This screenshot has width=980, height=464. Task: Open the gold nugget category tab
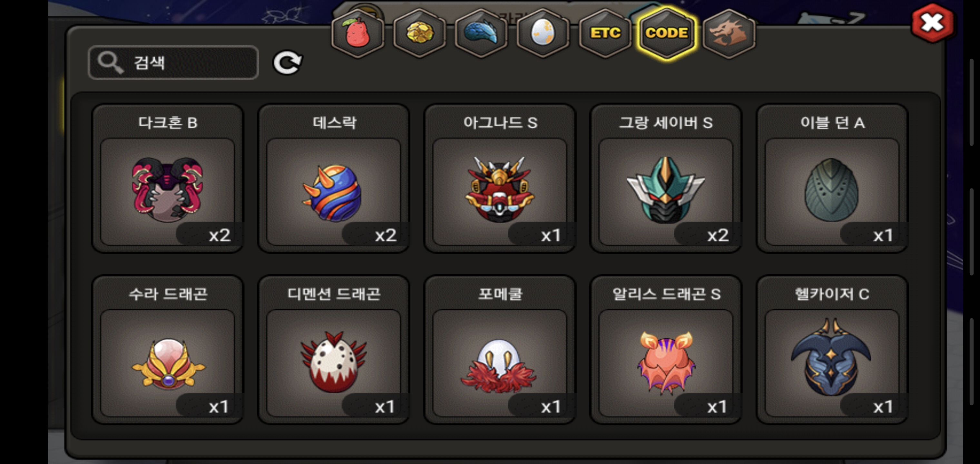coord(419,34)
